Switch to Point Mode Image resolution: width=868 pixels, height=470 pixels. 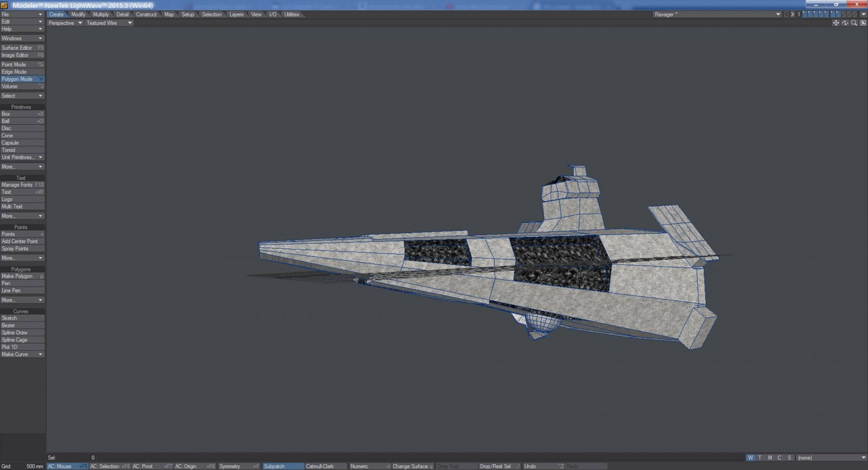[x=22, y=65]
